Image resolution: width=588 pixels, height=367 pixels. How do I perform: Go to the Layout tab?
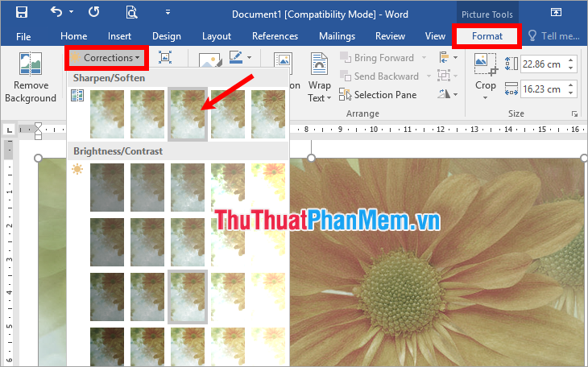coord(217,36)
